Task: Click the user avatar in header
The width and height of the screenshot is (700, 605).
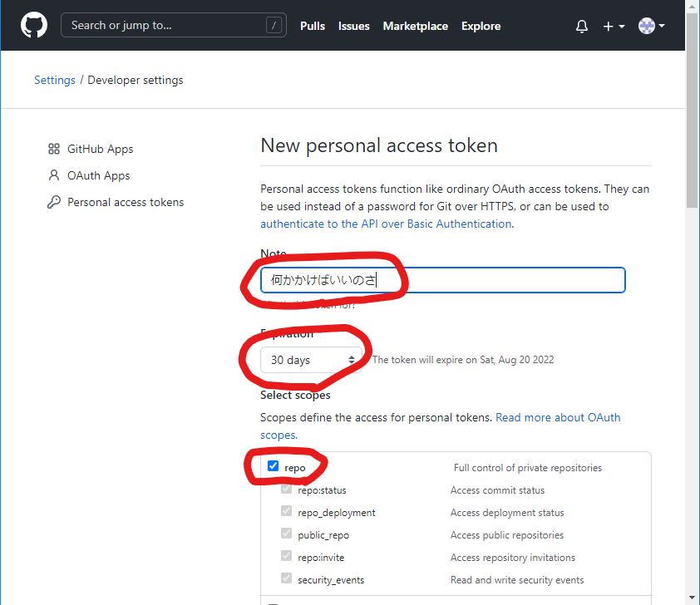Action: (646, 27)
